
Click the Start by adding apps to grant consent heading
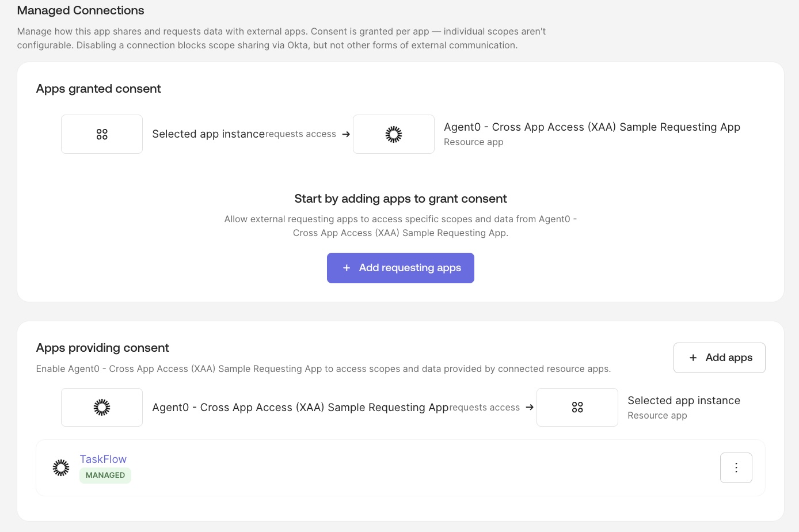[x=401, y=199]
